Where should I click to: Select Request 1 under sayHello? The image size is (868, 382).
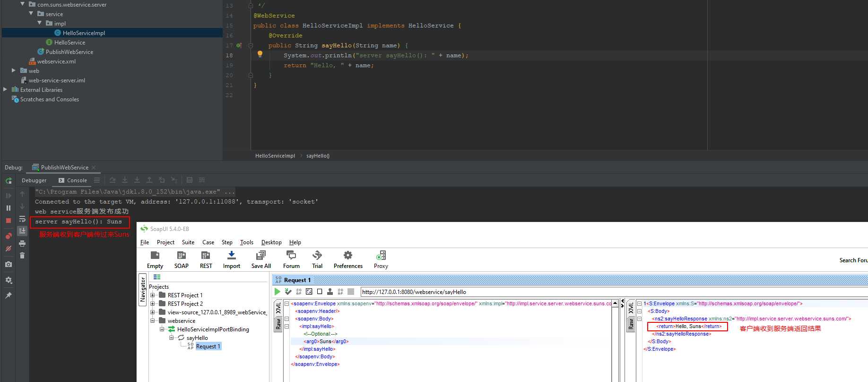(208, 346)
